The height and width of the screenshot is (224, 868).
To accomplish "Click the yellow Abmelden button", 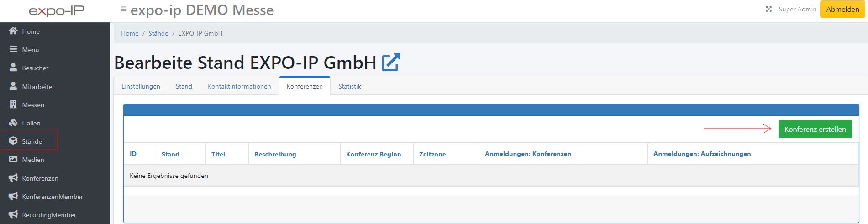I will point(842,9).
